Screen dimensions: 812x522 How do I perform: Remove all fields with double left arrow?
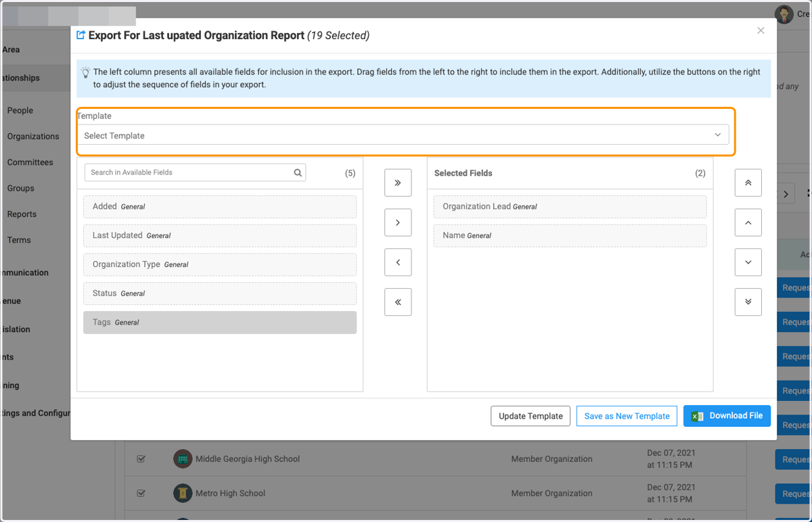tap(398, 302)
